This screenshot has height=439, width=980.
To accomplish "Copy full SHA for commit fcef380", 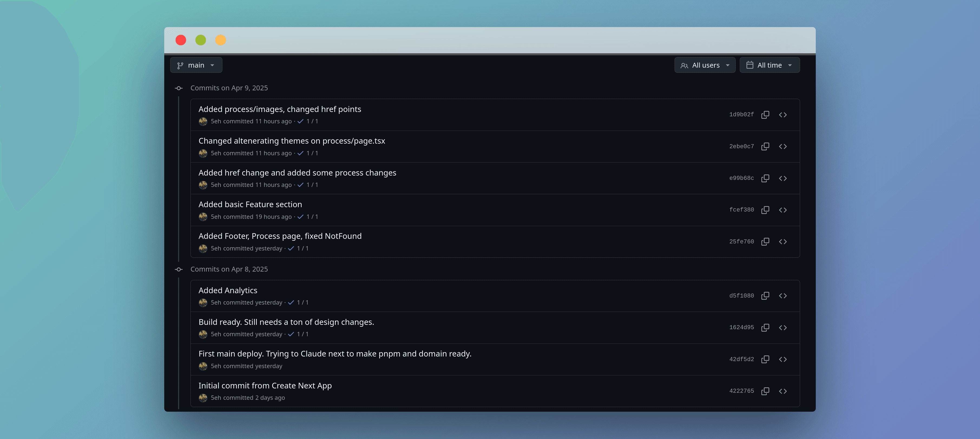I will 765,210.
